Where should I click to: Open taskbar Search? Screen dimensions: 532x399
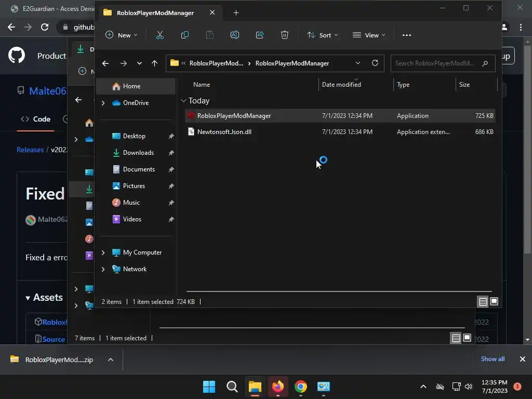point(232,387)
